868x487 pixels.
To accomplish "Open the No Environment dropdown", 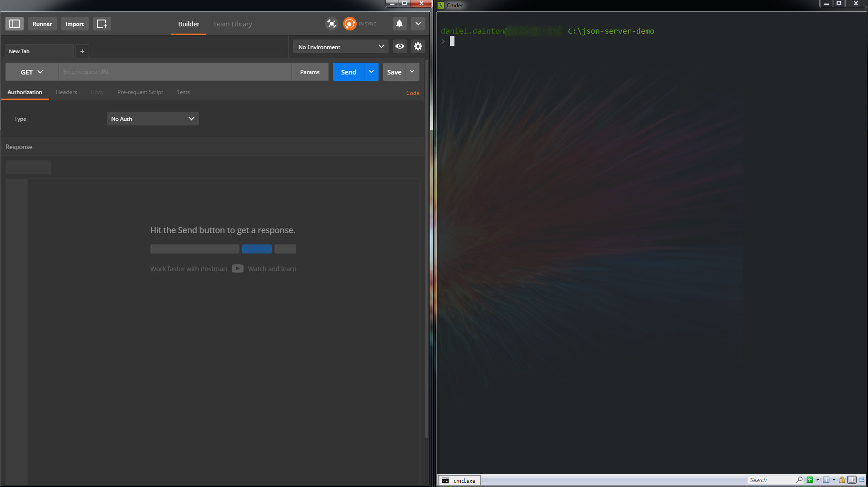I will click(340, 47).
